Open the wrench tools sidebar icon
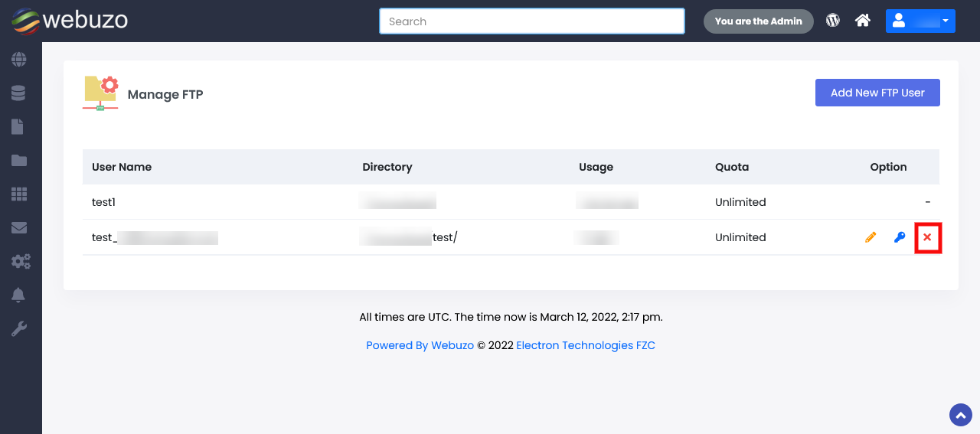Screen dimensions: 980x434 point(18,329)
